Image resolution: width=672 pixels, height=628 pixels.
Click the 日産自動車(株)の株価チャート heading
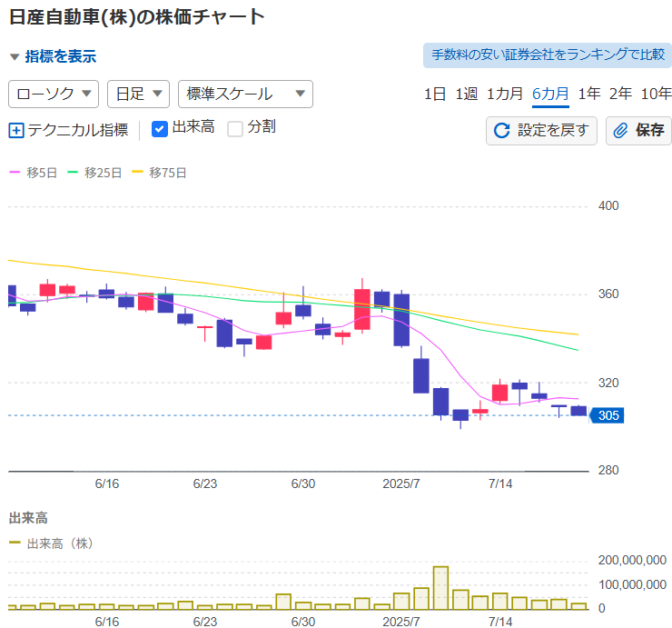137,17
